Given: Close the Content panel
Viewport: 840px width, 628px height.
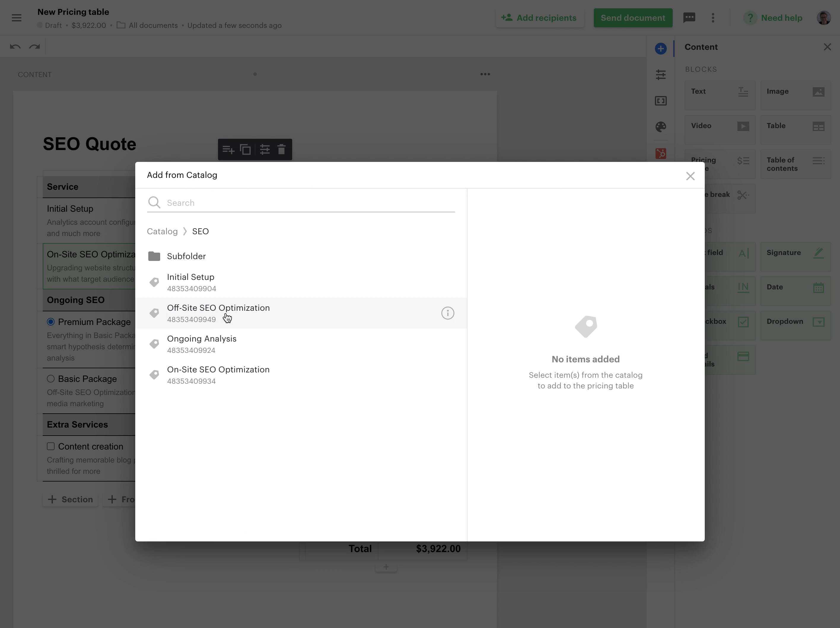Looking at the screenshot, I should 827,47.
